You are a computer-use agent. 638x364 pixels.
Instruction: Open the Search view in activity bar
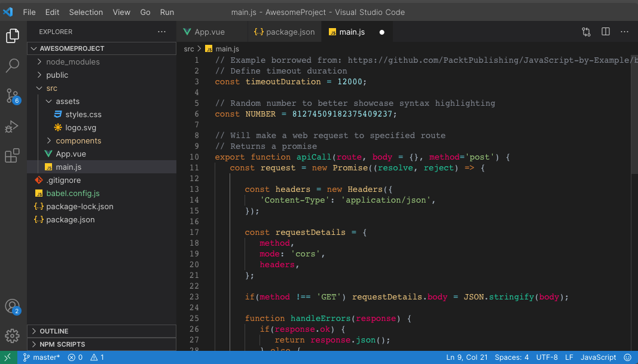(13, 65)
